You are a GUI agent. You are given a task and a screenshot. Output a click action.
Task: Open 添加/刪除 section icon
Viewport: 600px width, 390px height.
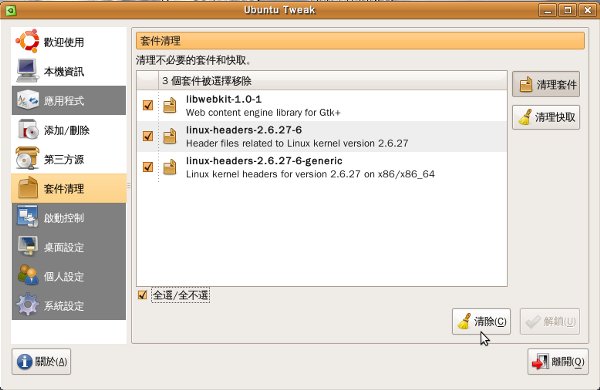point(28,130)
